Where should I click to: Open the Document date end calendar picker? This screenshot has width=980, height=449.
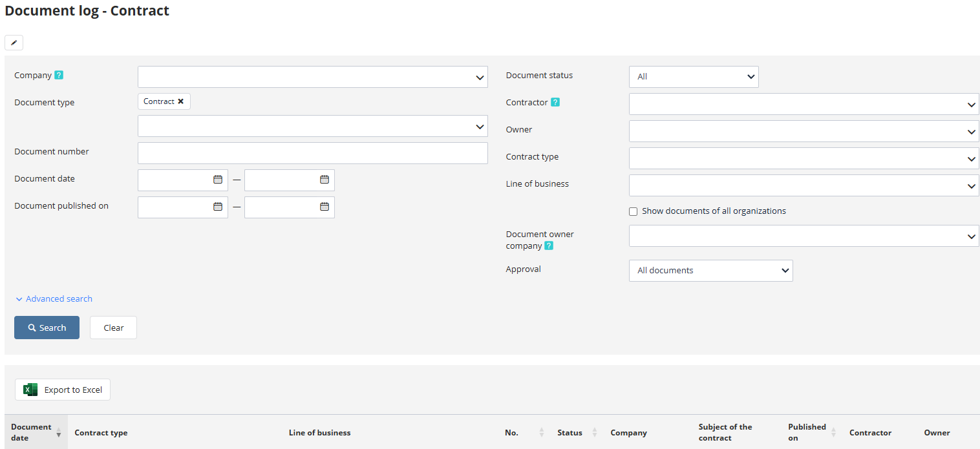(325, 180)
